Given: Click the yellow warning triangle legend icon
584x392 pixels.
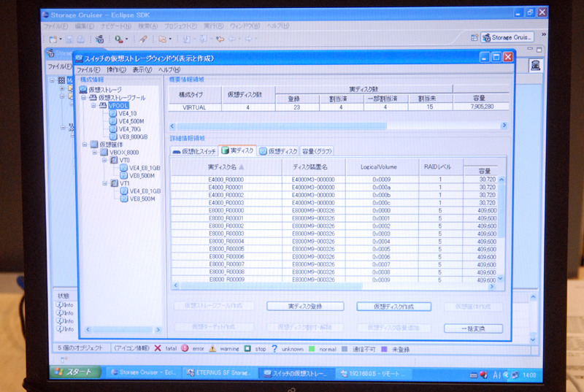Looking at the screenshot, I should [212, 348].
